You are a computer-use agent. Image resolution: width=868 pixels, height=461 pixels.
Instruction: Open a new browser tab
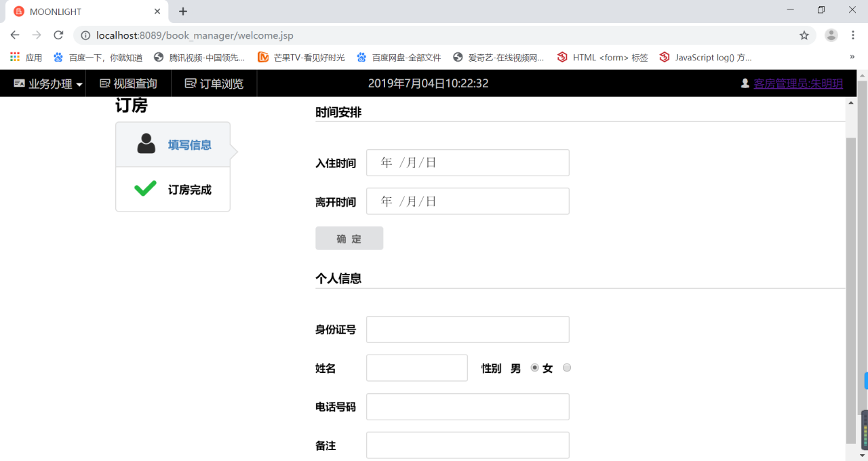pyautogui.click(x=183, y=12)
